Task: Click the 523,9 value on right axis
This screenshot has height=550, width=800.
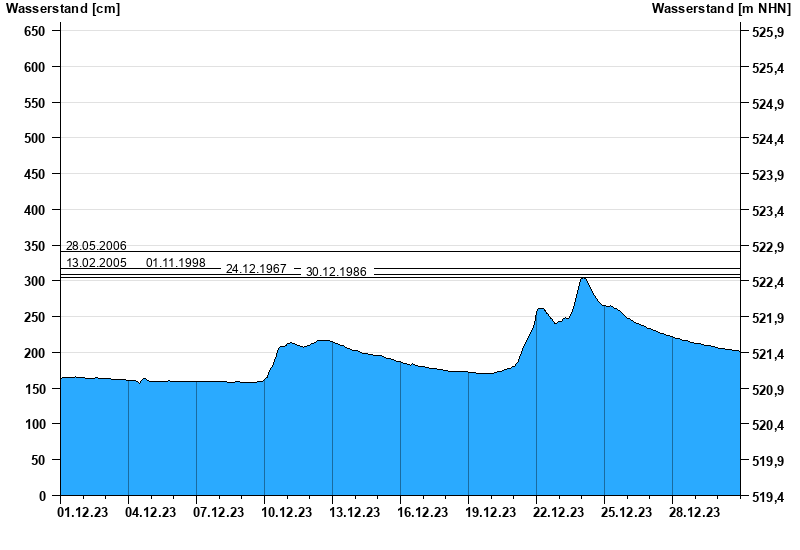Action: [768, 175]
